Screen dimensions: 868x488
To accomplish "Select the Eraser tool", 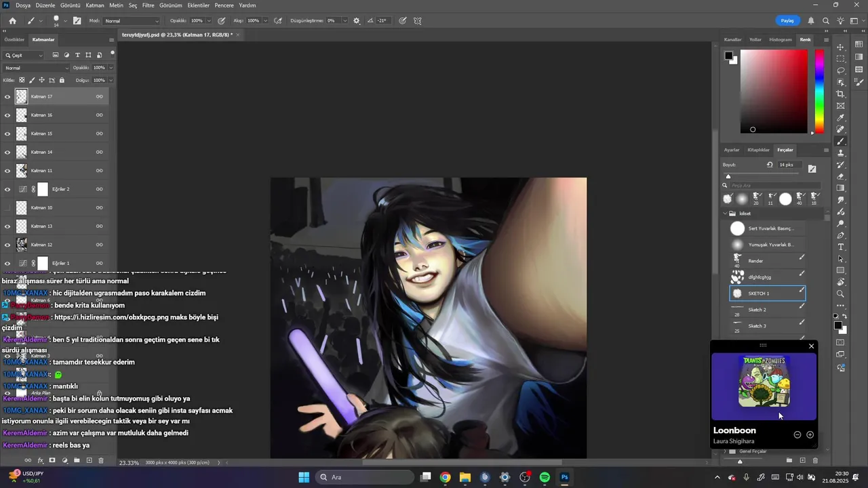I will click(841, 176).
